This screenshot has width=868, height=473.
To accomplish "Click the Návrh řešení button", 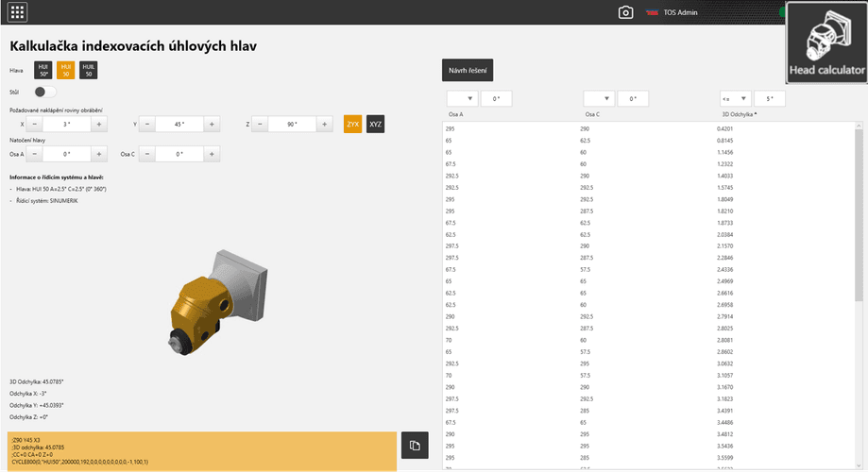I will [x=468, y=70].
